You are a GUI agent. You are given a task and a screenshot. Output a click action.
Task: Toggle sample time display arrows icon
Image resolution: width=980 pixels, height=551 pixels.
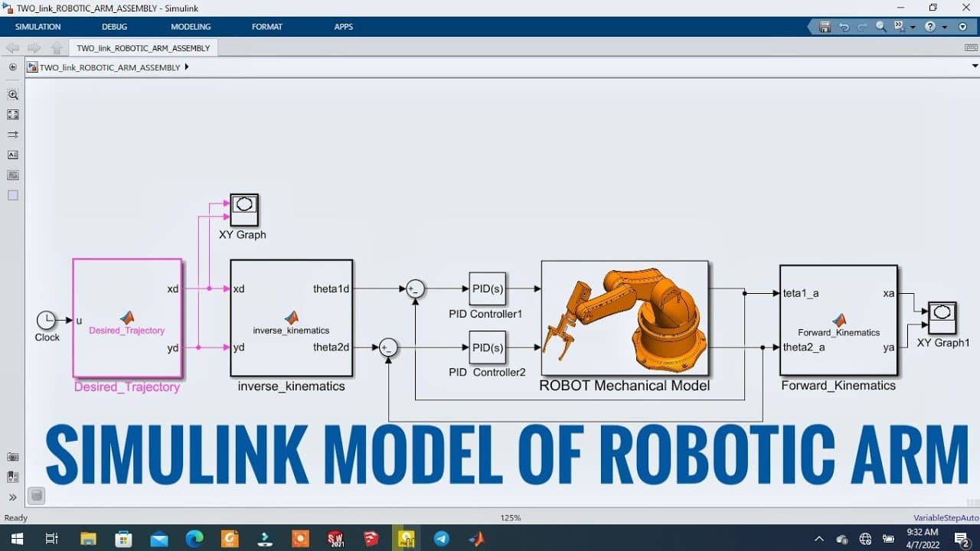[12, 135]
